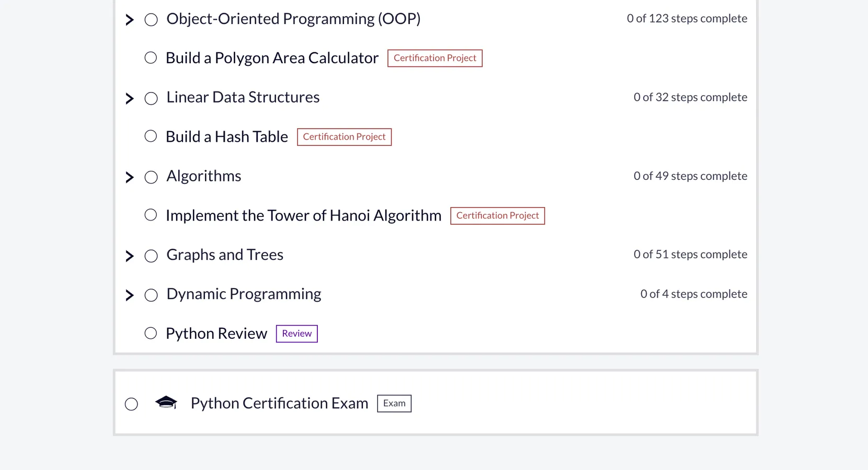Open the Algorithms module title
This screenshot has width=868, height=470.
[204, 176]
